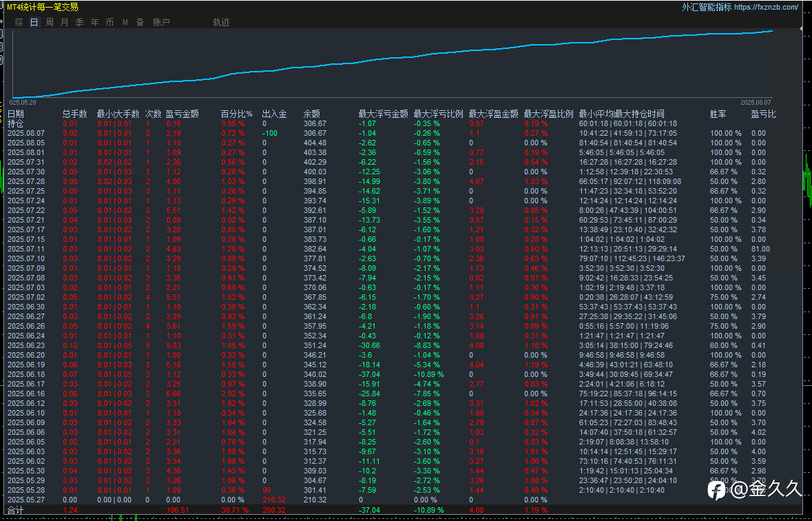Switch to the 综 summary tab
Viewport: 812px width, 521px height.
click(x=19, y=22)
